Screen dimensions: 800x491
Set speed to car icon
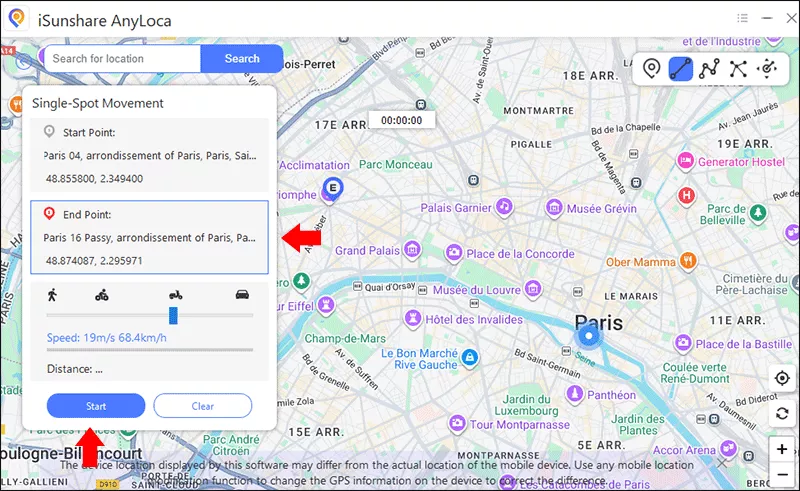click(241, 294)
